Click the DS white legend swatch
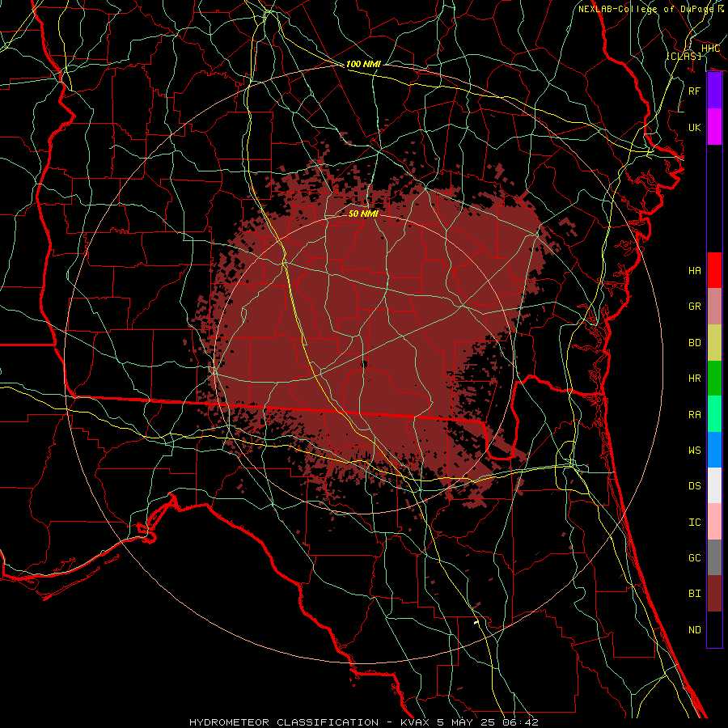This screenshot has height=728, width=728. [x=714, y=485]
